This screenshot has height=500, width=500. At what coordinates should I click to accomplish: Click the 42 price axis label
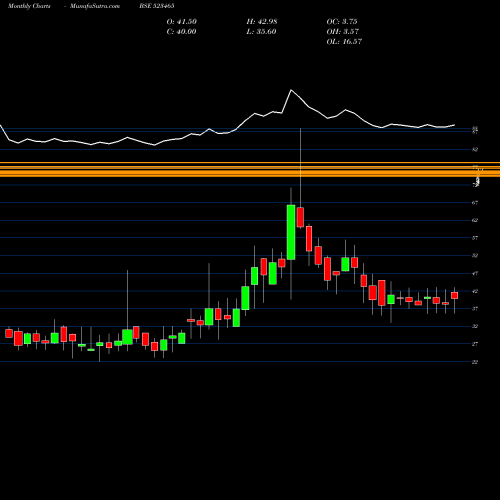tap(475, 291)
